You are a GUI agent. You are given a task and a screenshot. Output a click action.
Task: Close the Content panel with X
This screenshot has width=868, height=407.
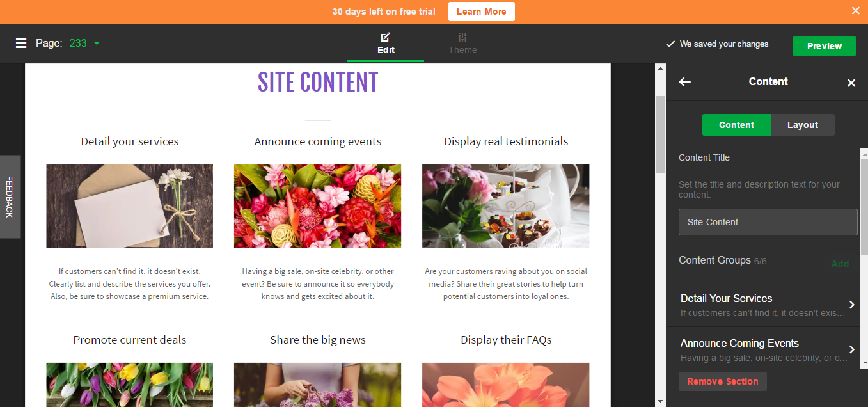tap(851, 83)
